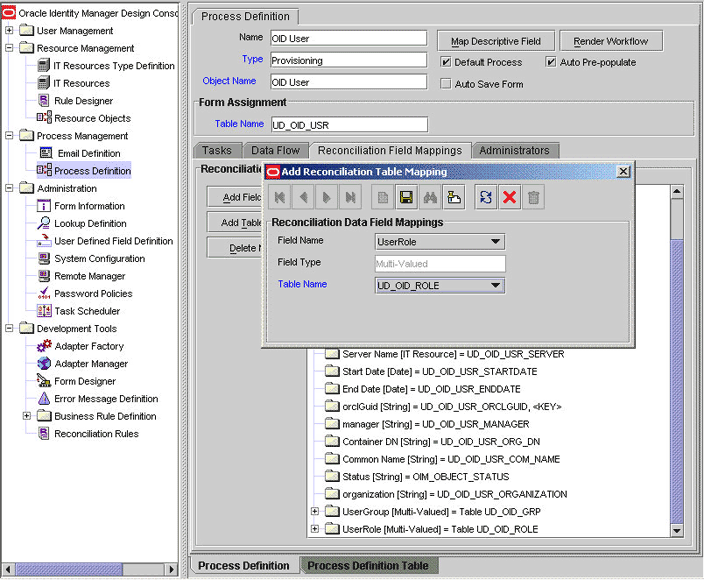Collapse the Process Management folder
The height and width of the screenshot is (580, 704).
(9, 136)
